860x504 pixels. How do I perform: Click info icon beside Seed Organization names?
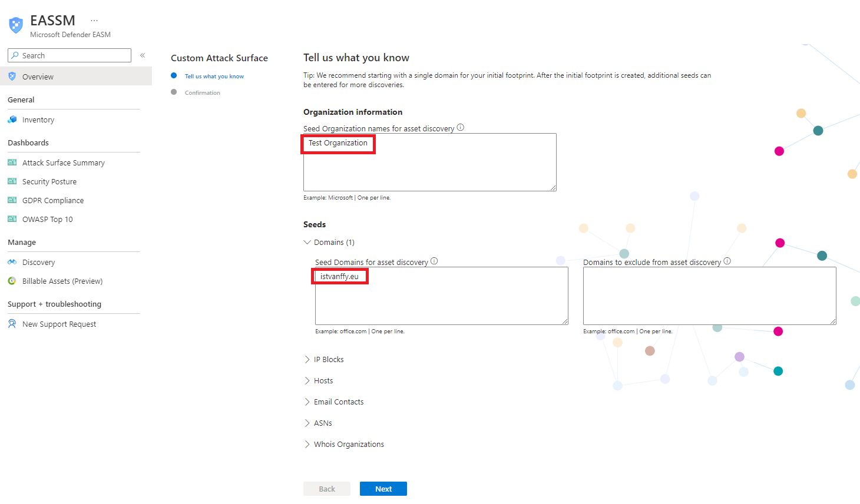click(461, 128)
